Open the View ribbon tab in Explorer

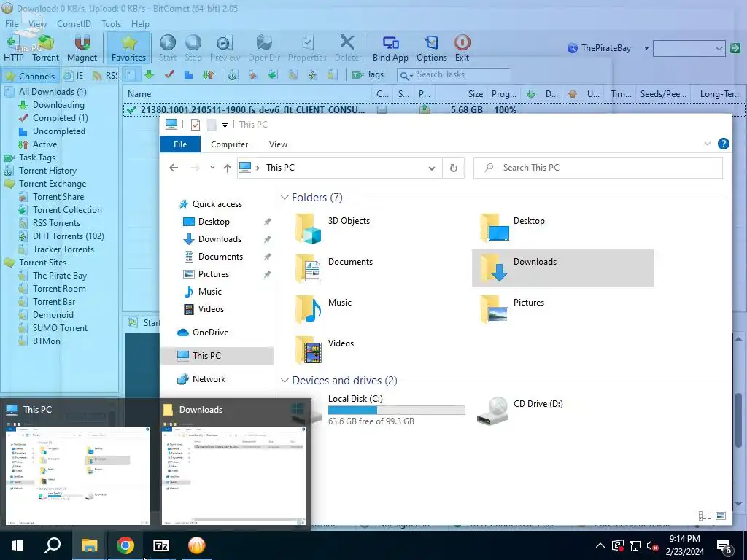pos(278,144)
